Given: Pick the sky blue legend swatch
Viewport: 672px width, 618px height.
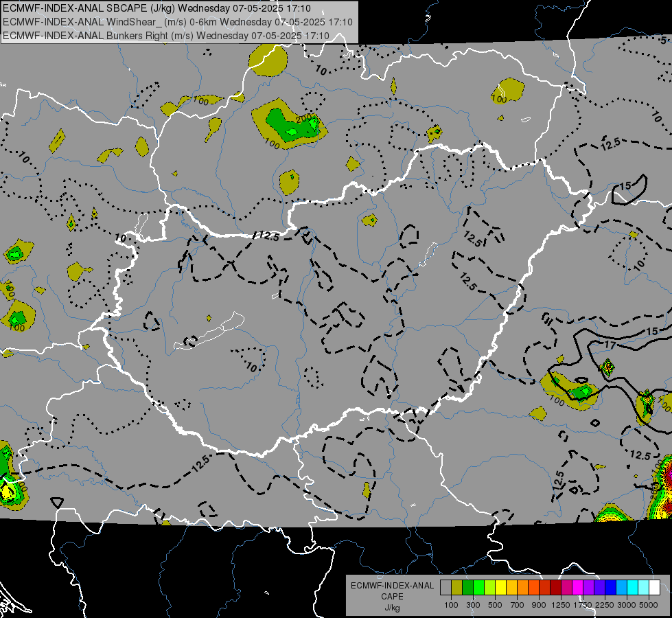Looking at the screenshot, I should pos(622,588).
